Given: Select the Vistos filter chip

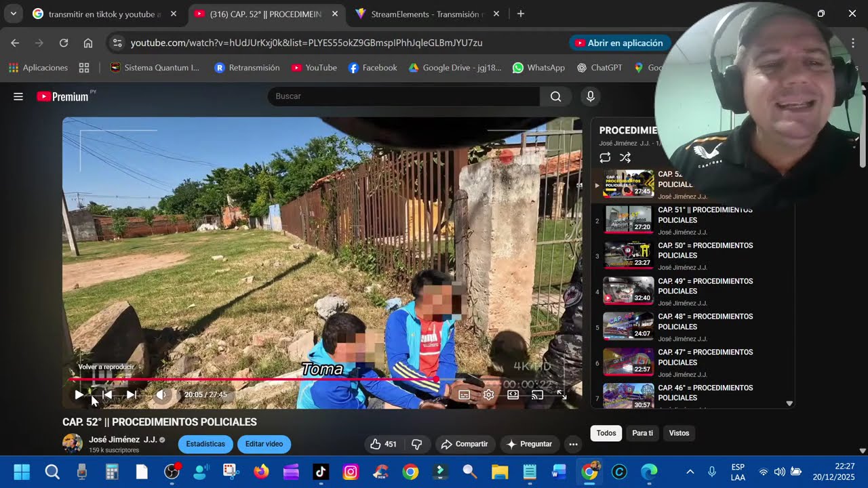Looking at the screenshot, I should pos(679,433).
